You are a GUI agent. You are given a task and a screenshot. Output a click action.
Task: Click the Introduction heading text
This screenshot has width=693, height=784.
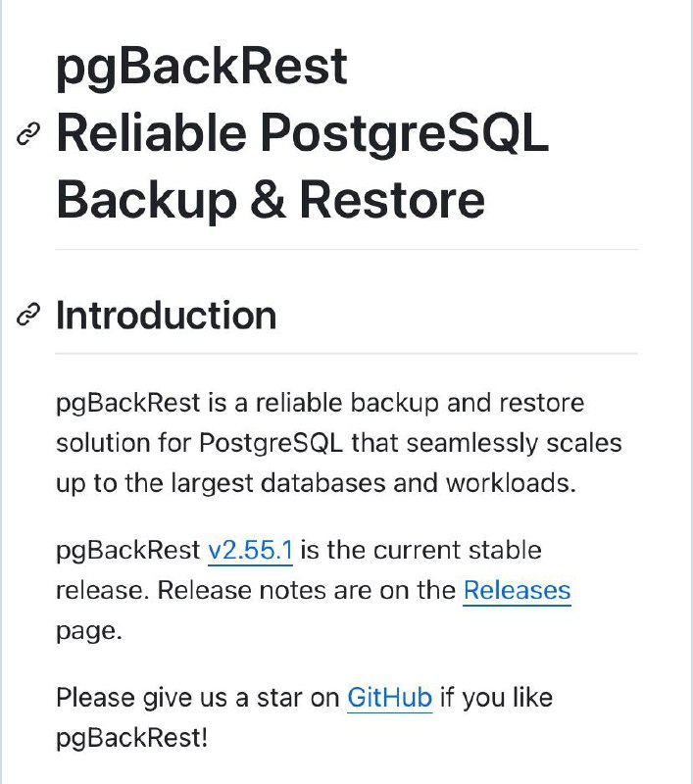click(166, 316)
